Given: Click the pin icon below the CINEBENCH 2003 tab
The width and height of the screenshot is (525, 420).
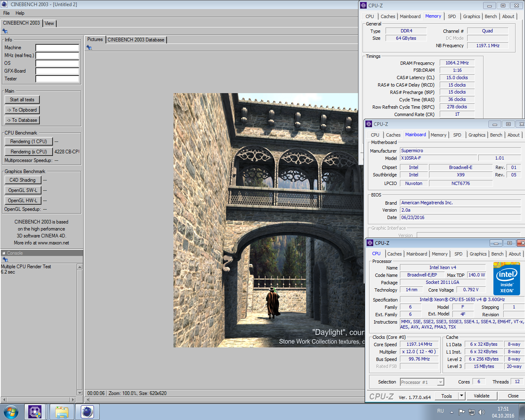Looking at the screenshot, I should pos(5,31).
